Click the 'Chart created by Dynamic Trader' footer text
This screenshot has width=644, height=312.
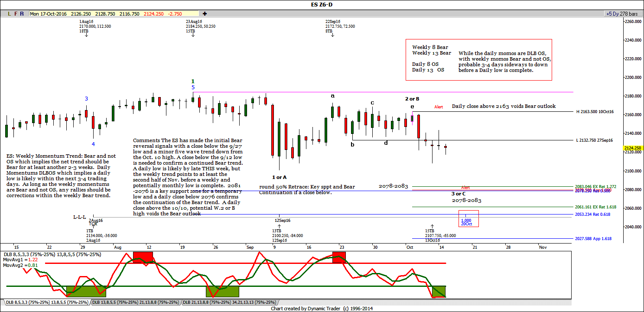pos(322,309)
